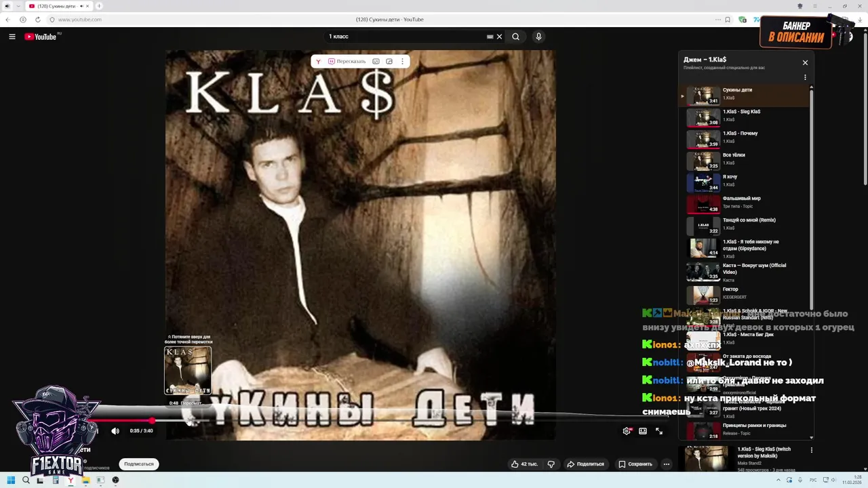
Task: Select 'Каста — Вокруг шум (Official Video)'
Action: [x=745, y=272]
